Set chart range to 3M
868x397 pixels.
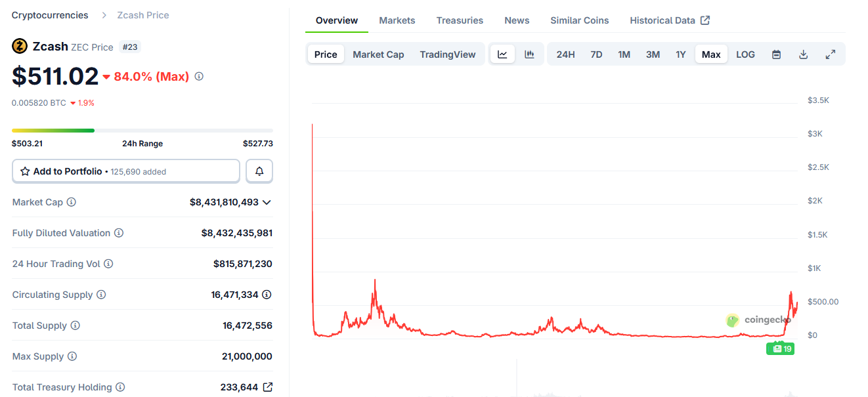[653, 54]
